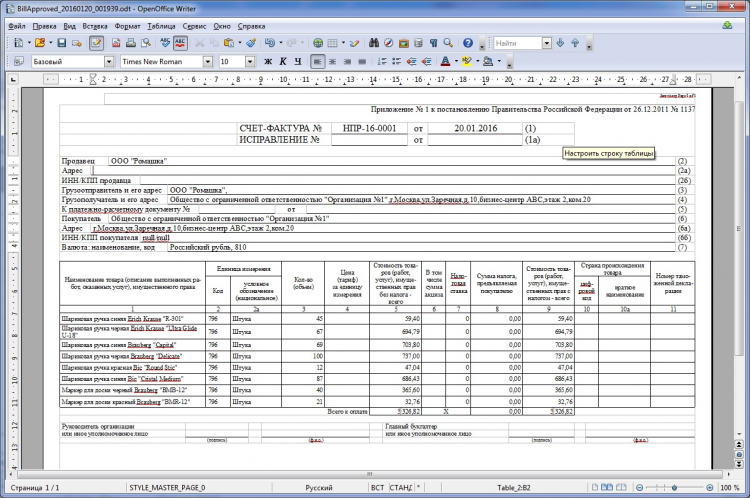Expand the Базовый paragraph style dropdown
Screen dimensions: 750x498
click(109, 62)
